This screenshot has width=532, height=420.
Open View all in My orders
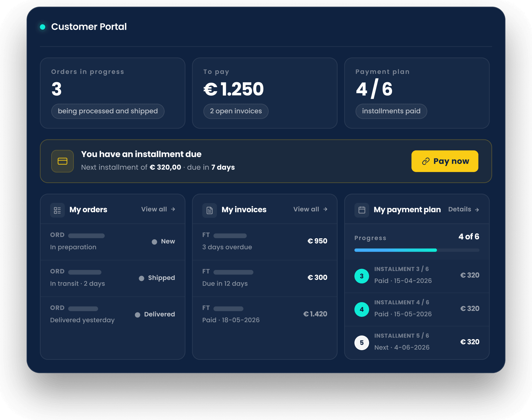158,209
